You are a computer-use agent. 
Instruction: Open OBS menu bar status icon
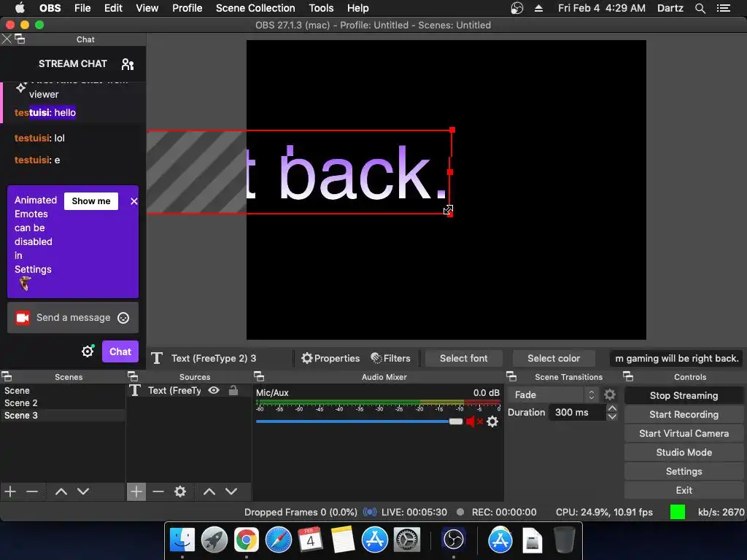[x=517, y=8]
